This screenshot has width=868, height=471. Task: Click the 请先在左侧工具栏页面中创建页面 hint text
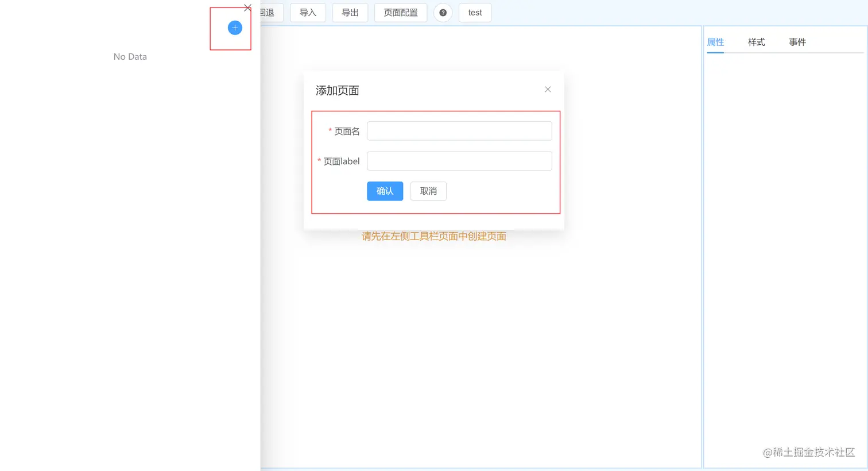(x=433, y=236)
